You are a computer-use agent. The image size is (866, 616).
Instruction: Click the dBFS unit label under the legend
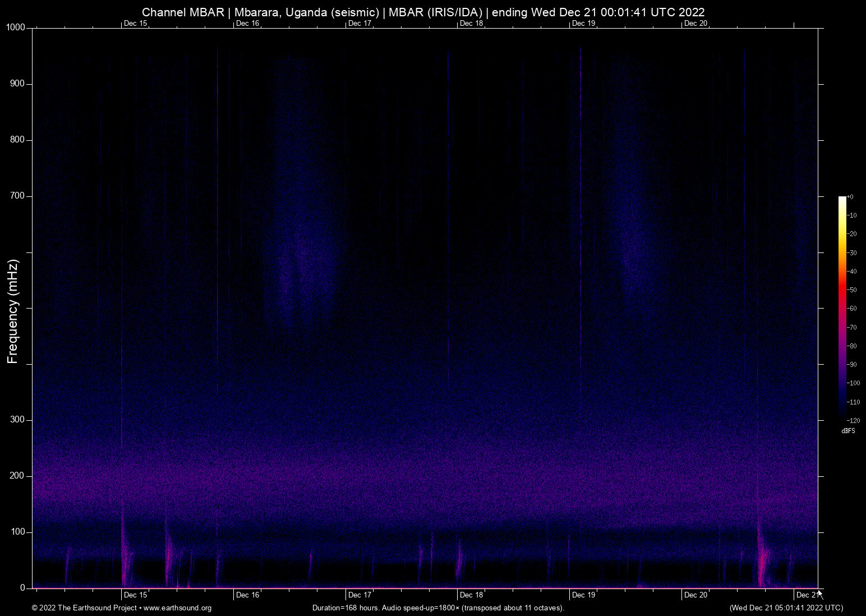tap(848, 431)
